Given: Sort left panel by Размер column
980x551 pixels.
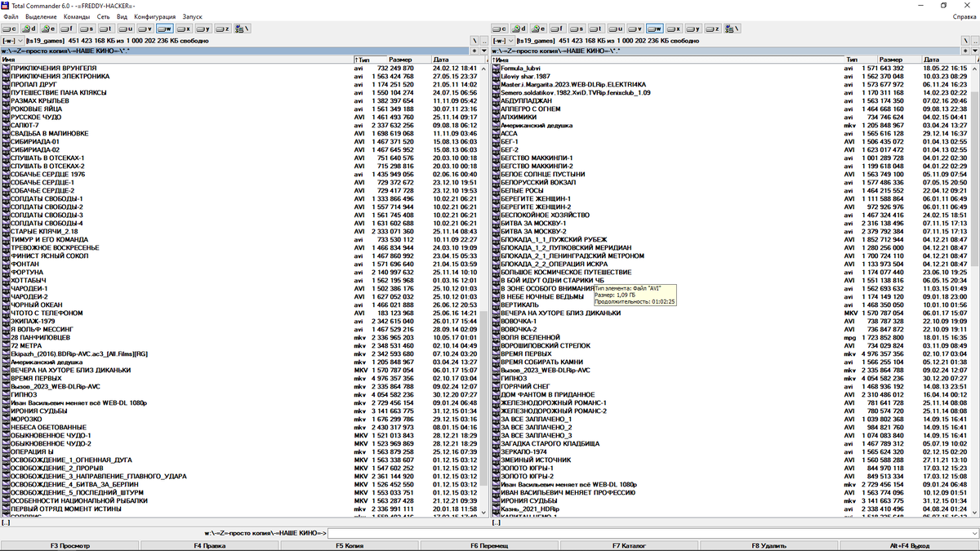Looking at the screenshot, I should (408, 60).
